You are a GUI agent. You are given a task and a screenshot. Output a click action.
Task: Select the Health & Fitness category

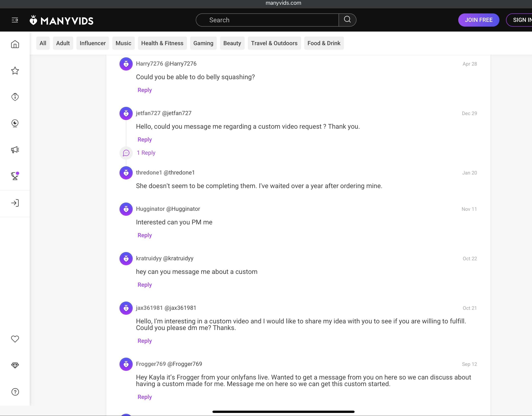162,43
